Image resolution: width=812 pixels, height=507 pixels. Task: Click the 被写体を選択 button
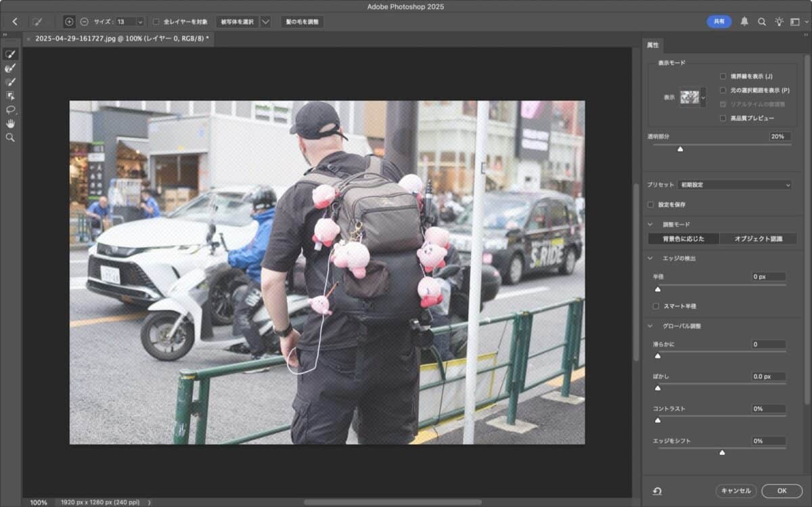238,22
